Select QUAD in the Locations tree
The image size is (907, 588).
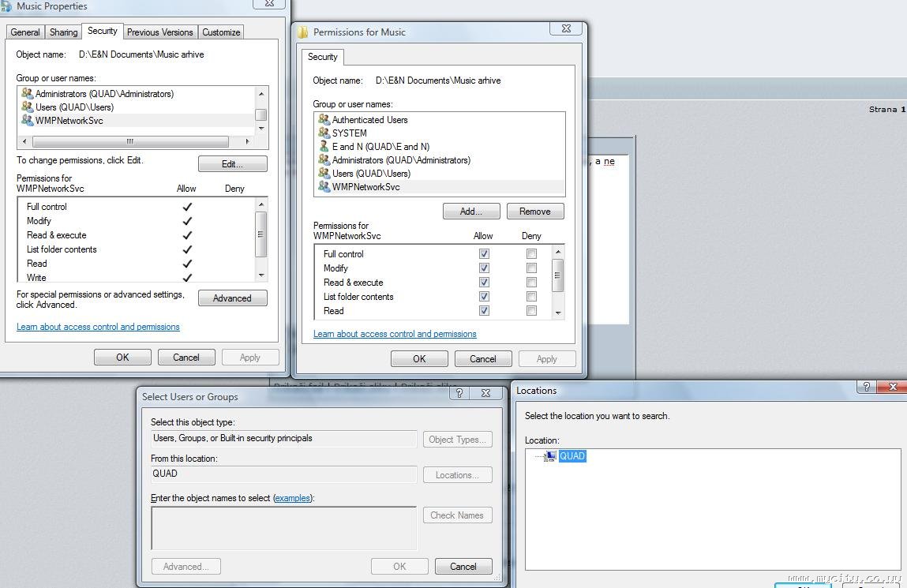click(572, 456)
